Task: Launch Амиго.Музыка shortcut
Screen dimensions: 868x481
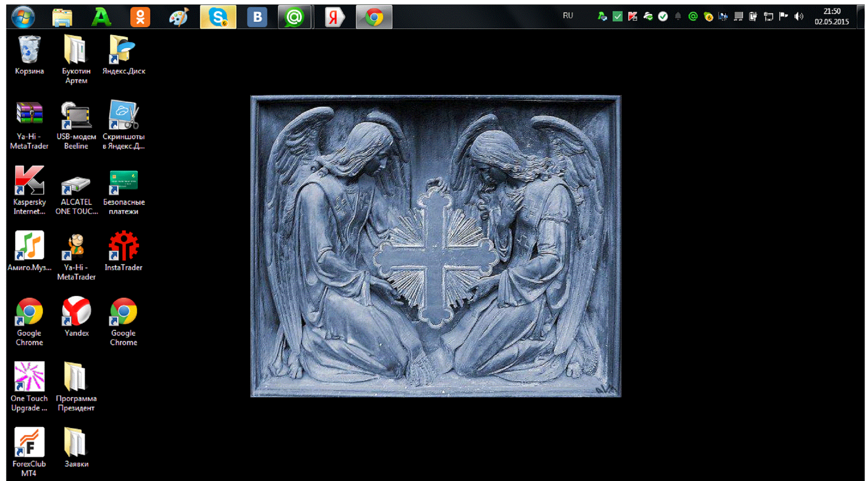Action: click(x=29, y=251)
